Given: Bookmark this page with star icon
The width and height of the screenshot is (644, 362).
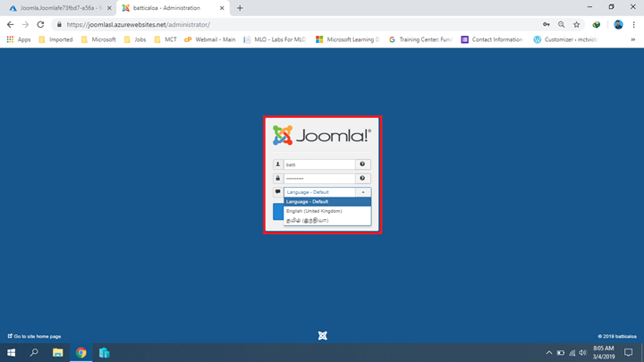Looking at the screenshot, I should 577,25.
